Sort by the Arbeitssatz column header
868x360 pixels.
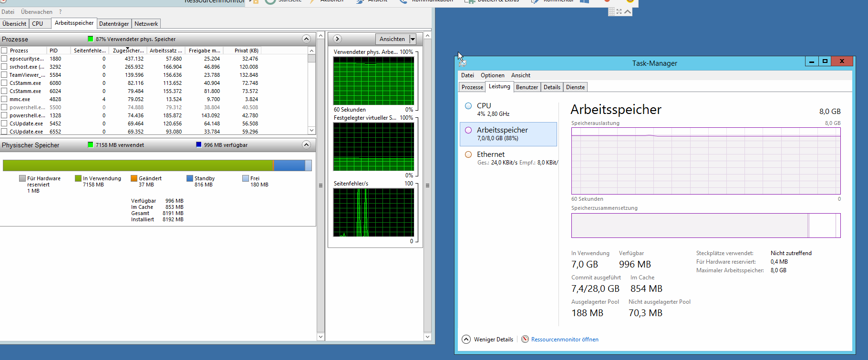click(x=165, y=51)
